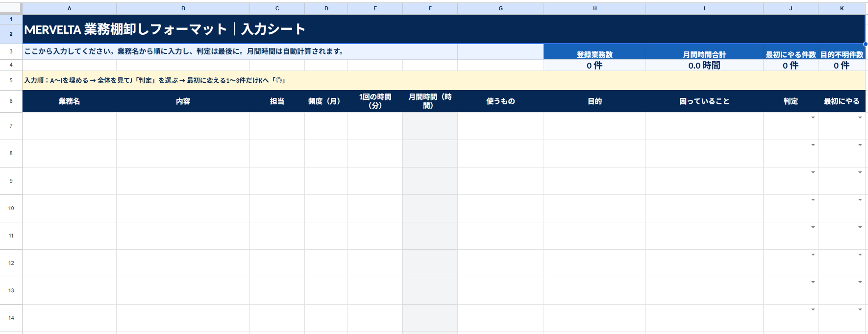Select row 14 header
This screenshot has width=868, height=334.
11,318
